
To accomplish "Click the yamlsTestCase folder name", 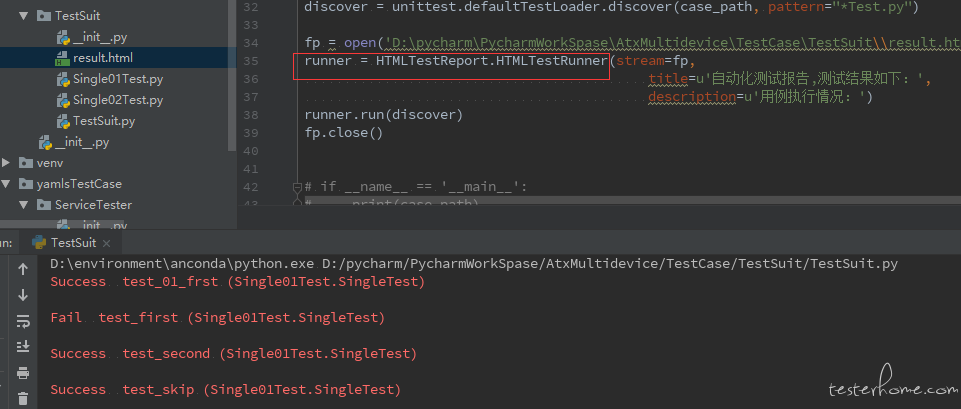I will (x=79, y=184).
